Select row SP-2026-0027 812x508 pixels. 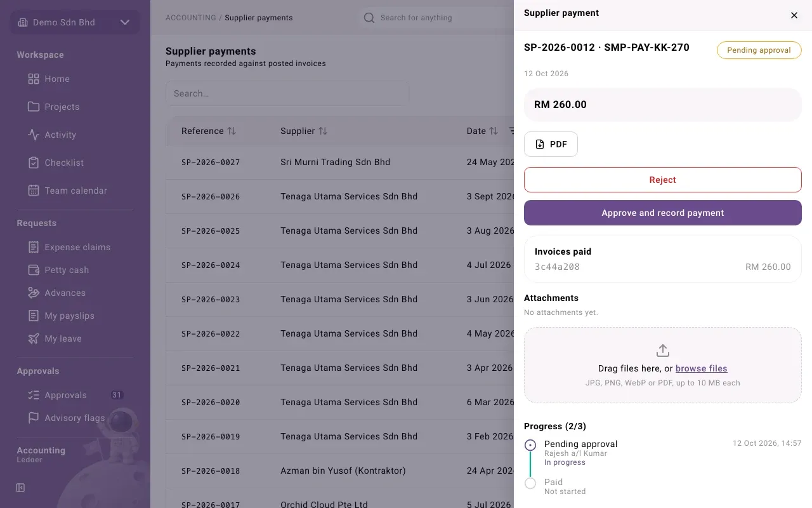pyautogui.click(x=340, y=163)
